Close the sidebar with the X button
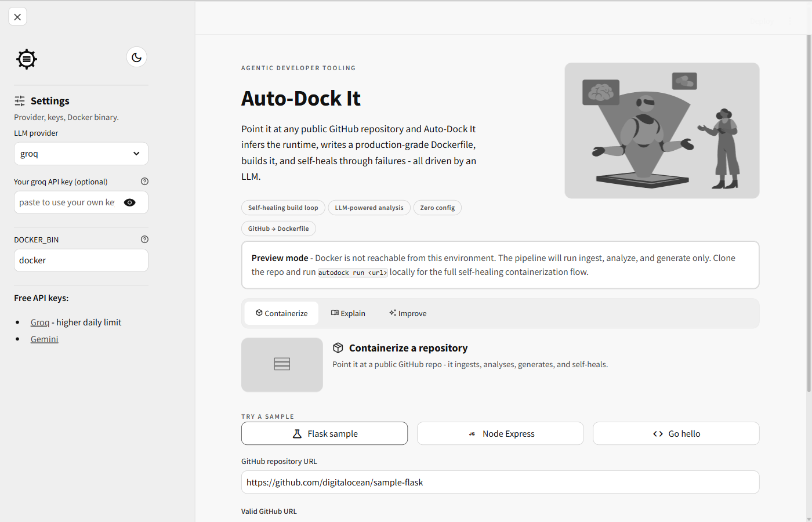This screenshot has width=812, height=522. (17, 17)
